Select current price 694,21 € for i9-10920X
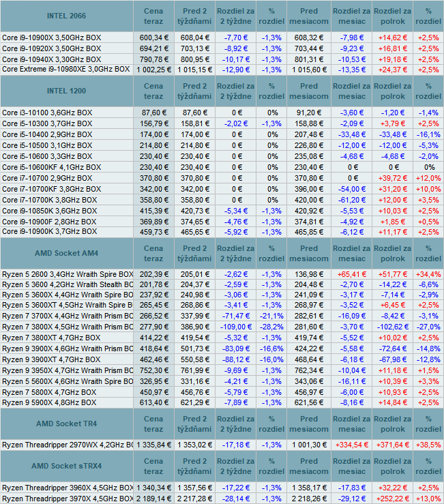 tap(153, 48)
